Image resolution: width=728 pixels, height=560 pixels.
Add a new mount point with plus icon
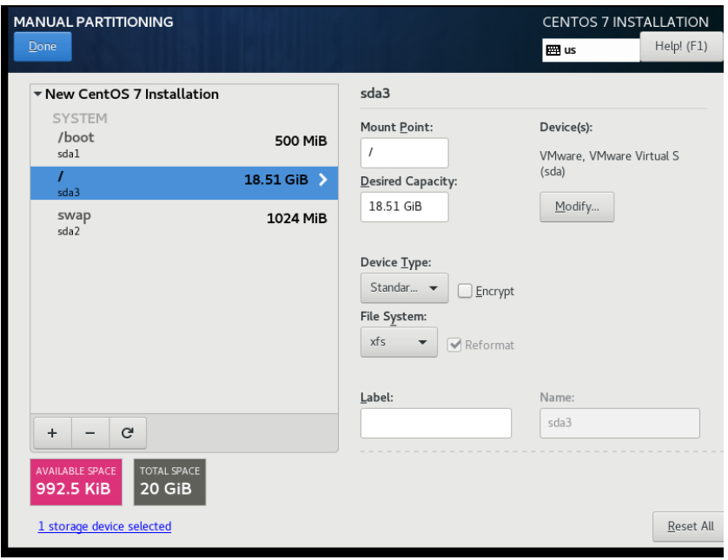(52, 433)
